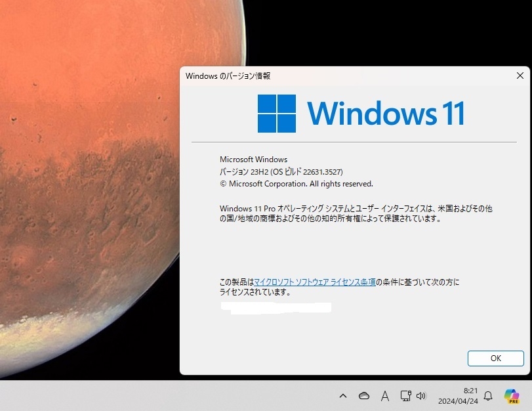Open the volume speaker tray icon

pyautogui.click(x=421, y=396)
